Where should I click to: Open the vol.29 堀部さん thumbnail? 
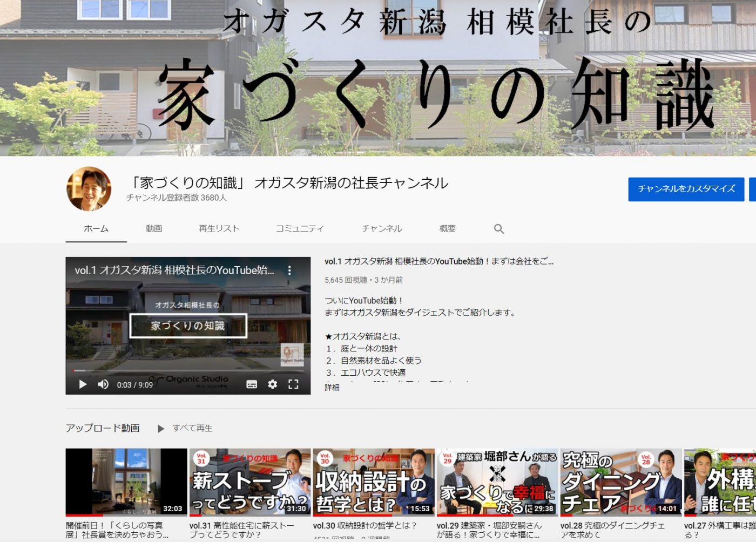tap(497, 482)
